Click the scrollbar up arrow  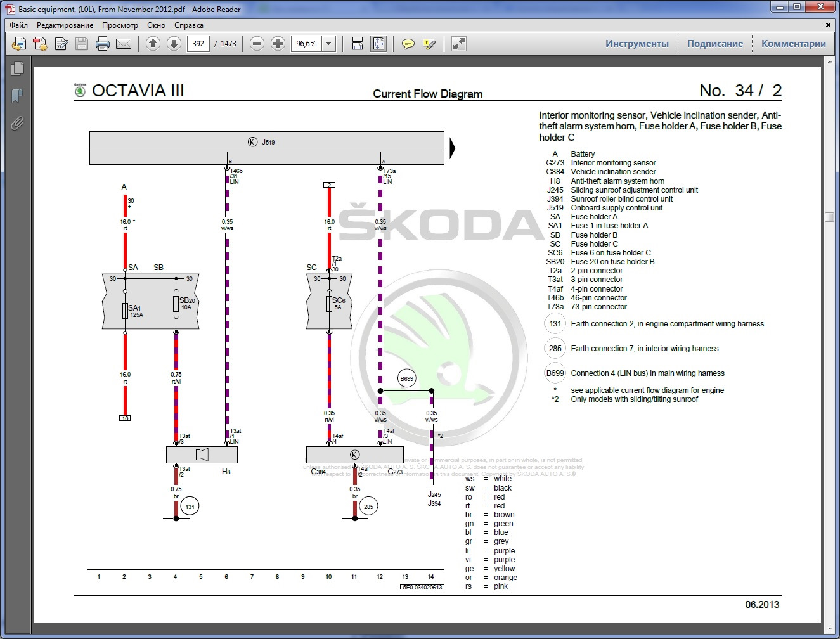point(829,61)
